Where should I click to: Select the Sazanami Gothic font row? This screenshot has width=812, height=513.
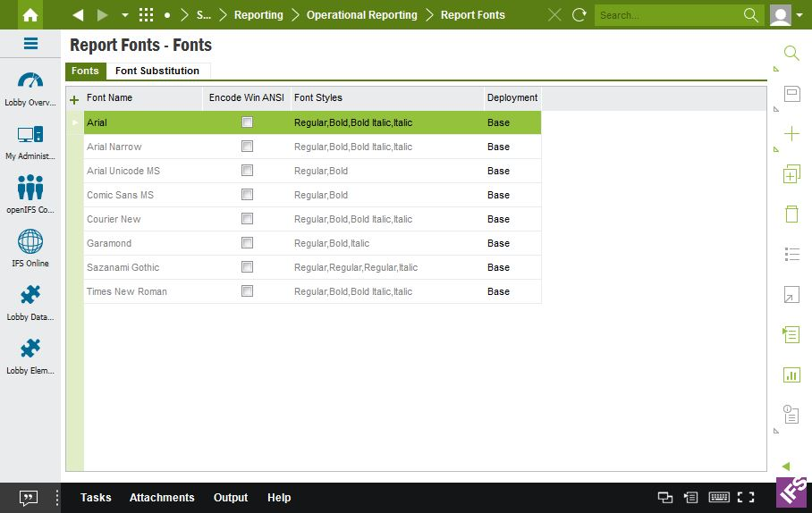tap(312, 267)
